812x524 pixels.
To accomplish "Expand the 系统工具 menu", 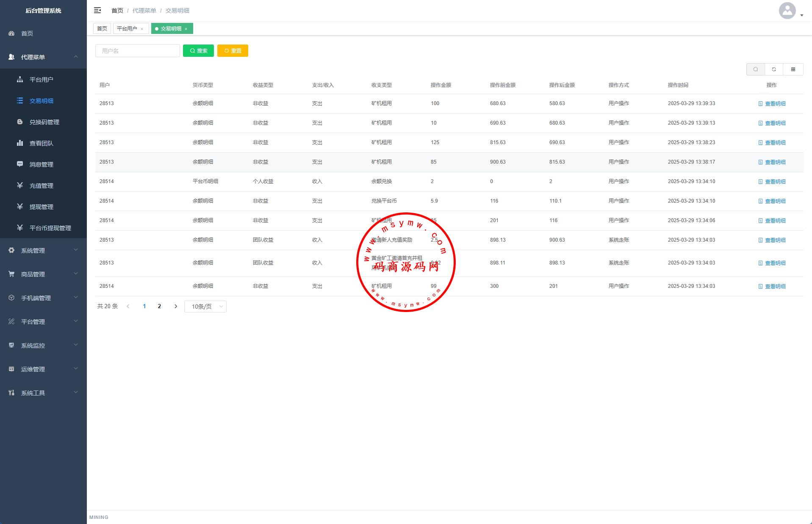I will coord(43,393).
